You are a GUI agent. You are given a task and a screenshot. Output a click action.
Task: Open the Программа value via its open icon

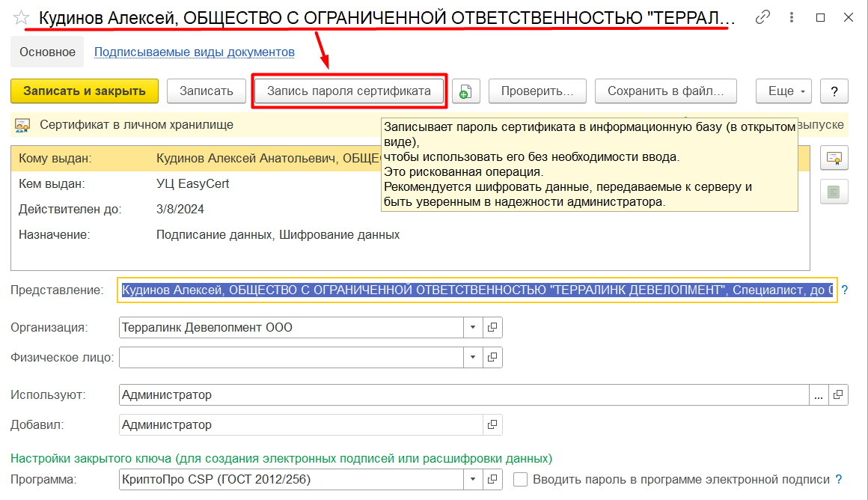(492, 479)
